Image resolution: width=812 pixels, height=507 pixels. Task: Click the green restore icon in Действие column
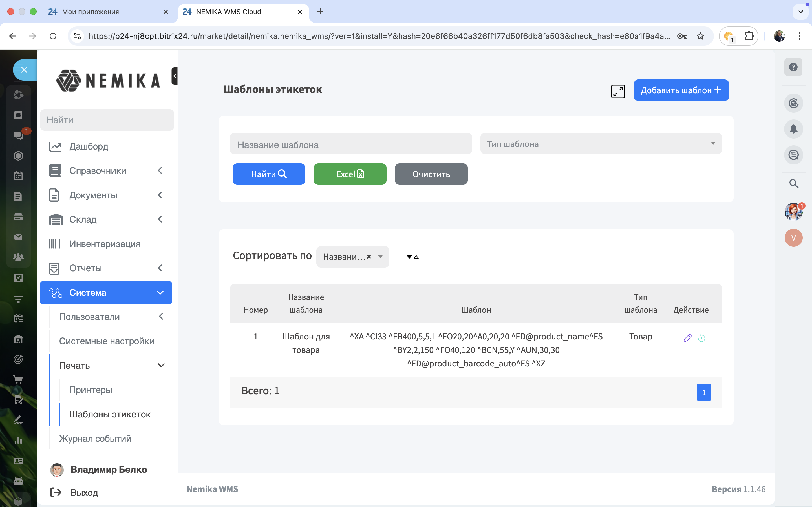tap(701, 338)
